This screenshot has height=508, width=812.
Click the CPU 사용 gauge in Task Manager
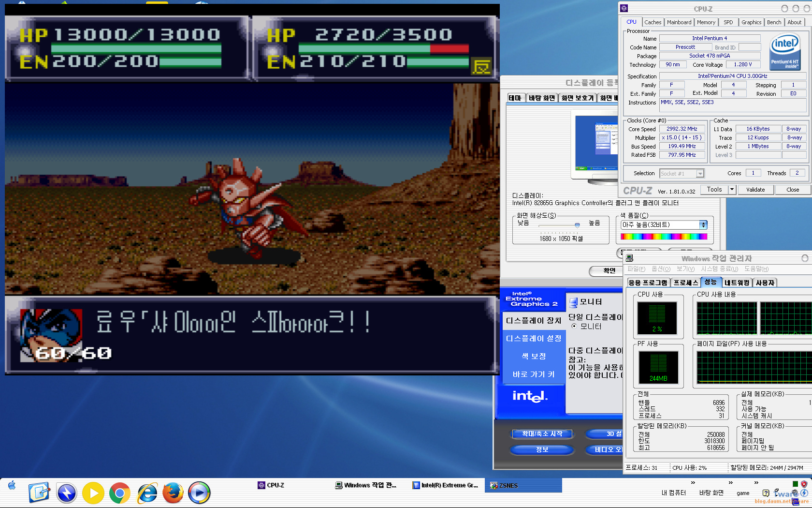[657, 318]
